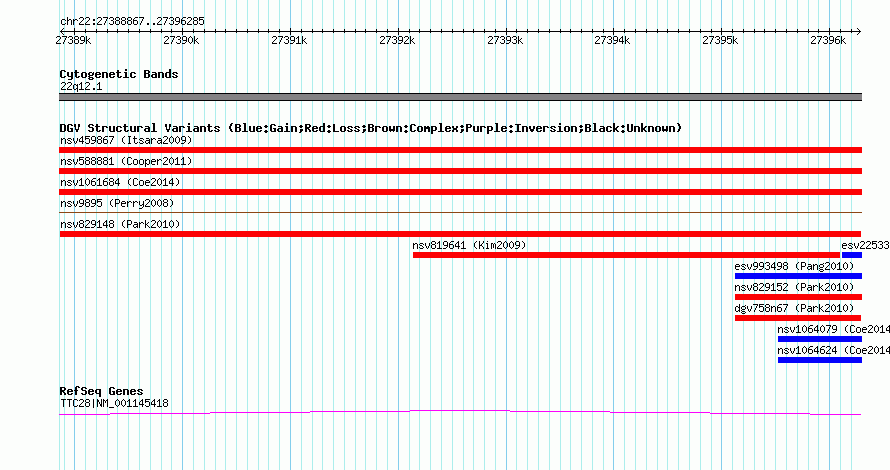Viewport: 890px width, 470px height.
Task: Click the esv22533 variant label
Action: [x=866, y=245]
